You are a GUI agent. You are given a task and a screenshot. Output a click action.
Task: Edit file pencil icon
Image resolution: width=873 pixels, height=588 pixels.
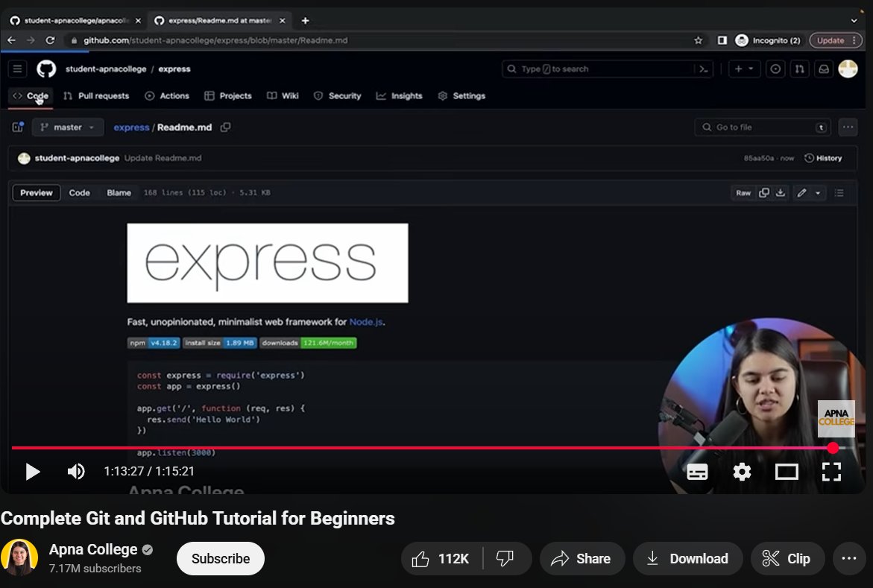click(x=801, y=193)
